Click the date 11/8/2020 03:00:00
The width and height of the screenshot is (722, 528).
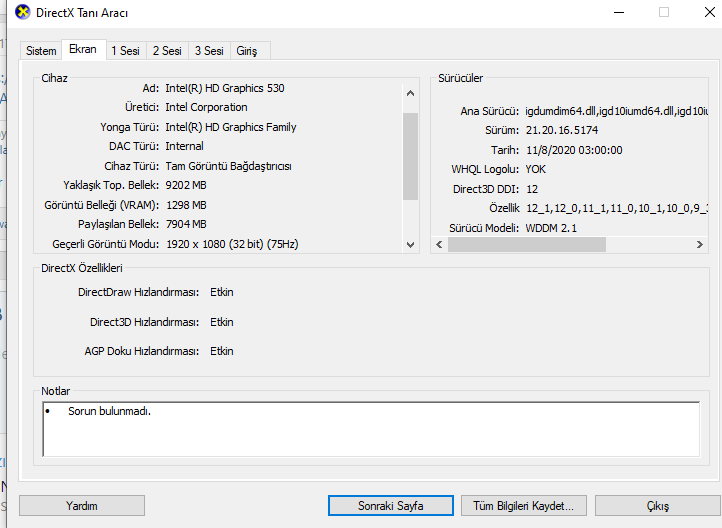pos(574,150)
